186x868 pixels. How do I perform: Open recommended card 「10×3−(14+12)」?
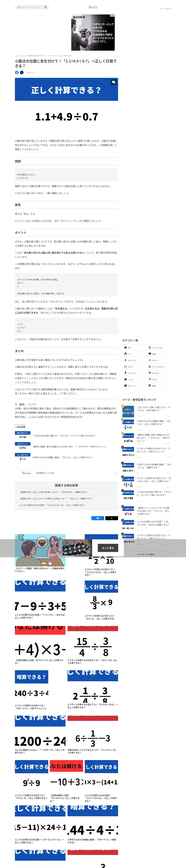coord(101,781)
